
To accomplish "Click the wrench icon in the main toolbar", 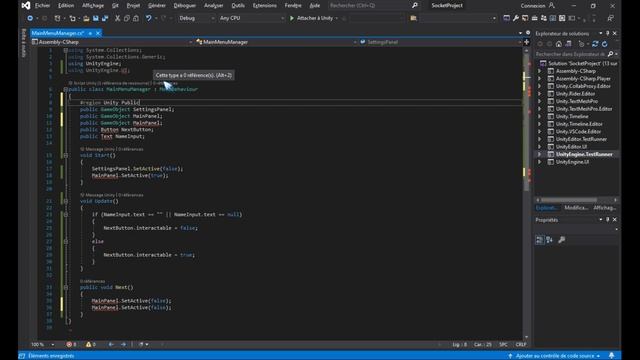I will pyautogui.click(x=516, y=18).
